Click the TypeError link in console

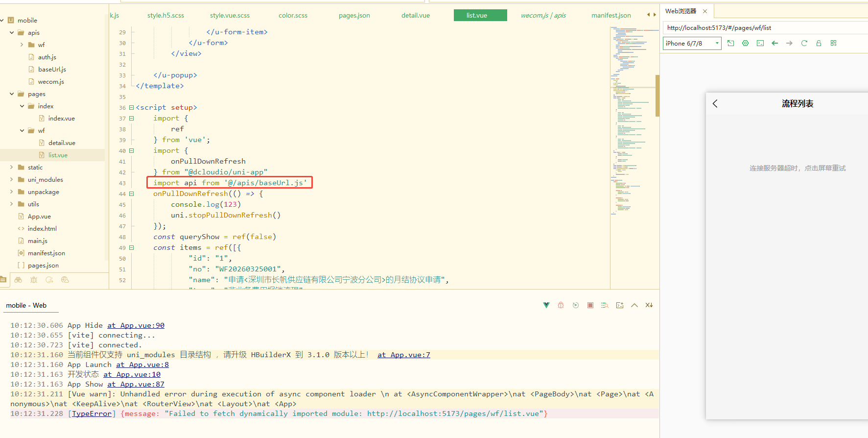click(x=92, y=414)
